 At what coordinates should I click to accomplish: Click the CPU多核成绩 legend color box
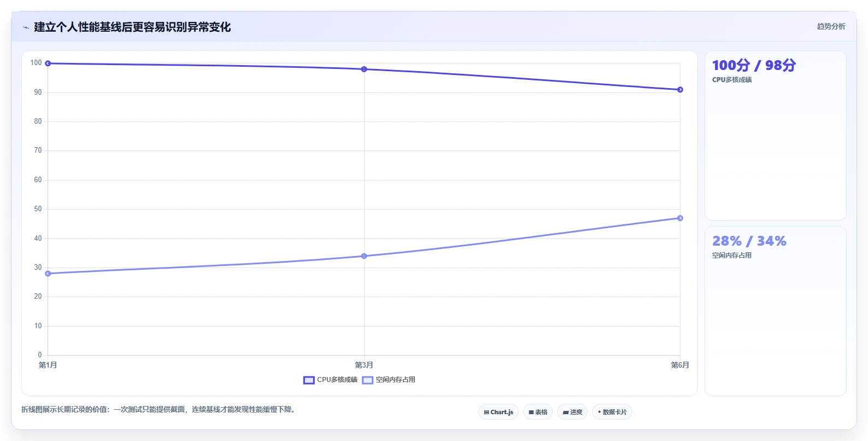pos(309,380)
